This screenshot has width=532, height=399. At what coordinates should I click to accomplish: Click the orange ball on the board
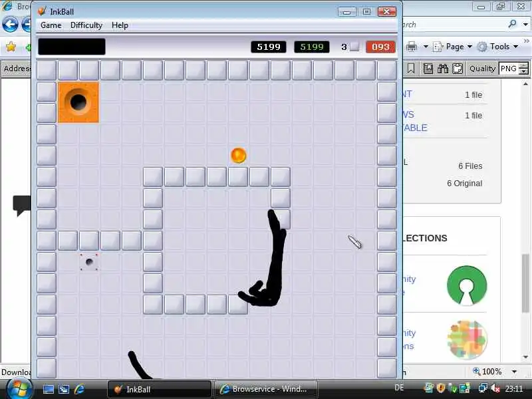[x=238, y=156]
